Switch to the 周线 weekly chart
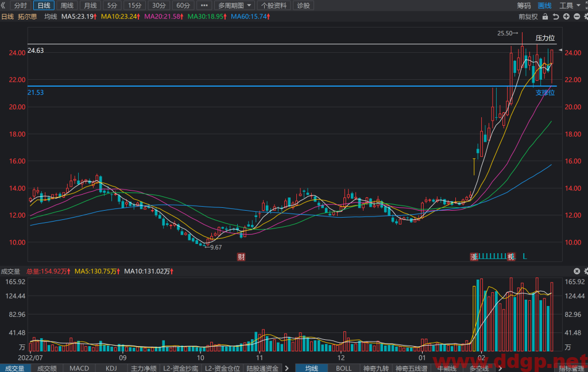This screenshot has height=372, width=588. pyautogui.click(x=67, y=6)
